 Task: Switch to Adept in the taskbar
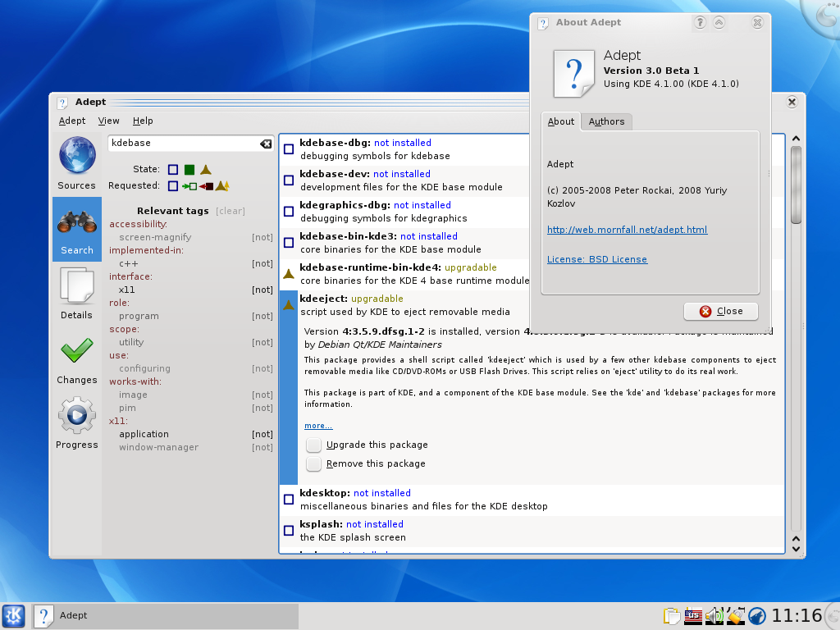point(165,615)
